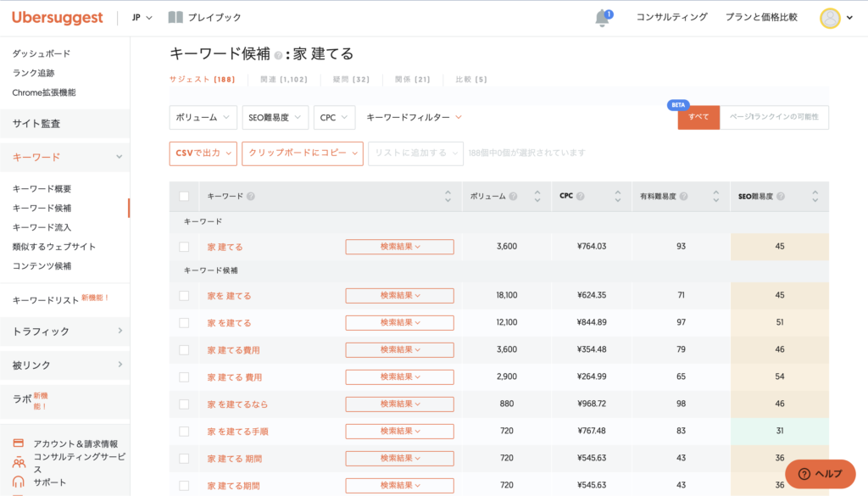Check the box for 家 建てる費用 row
This screenshot has height=496, width=868.
[x=184, y=350]
